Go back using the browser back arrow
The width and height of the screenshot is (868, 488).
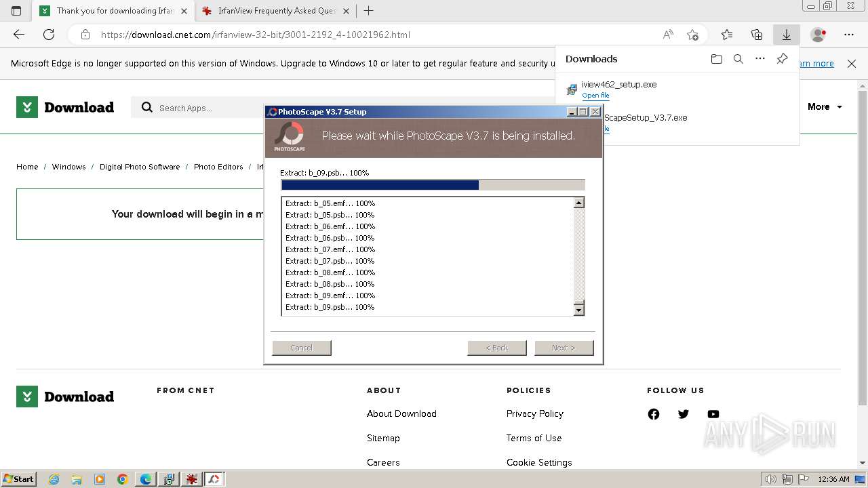click(x=19, y=35)
